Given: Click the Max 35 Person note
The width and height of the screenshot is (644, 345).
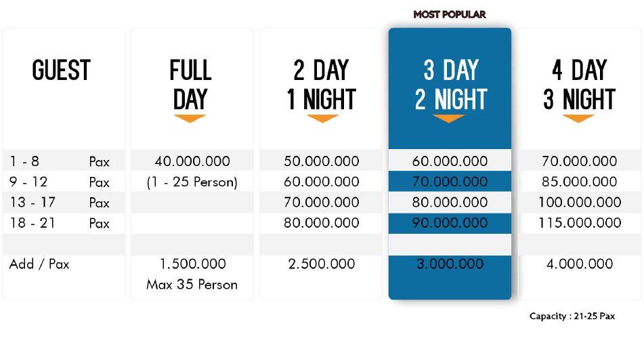Looking at the screenshot, I should pos(192,285).
